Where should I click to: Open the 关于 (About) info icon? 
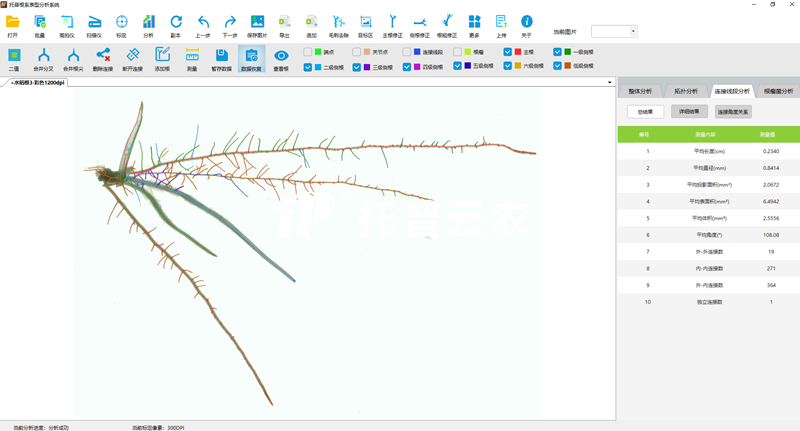point(526,22)
